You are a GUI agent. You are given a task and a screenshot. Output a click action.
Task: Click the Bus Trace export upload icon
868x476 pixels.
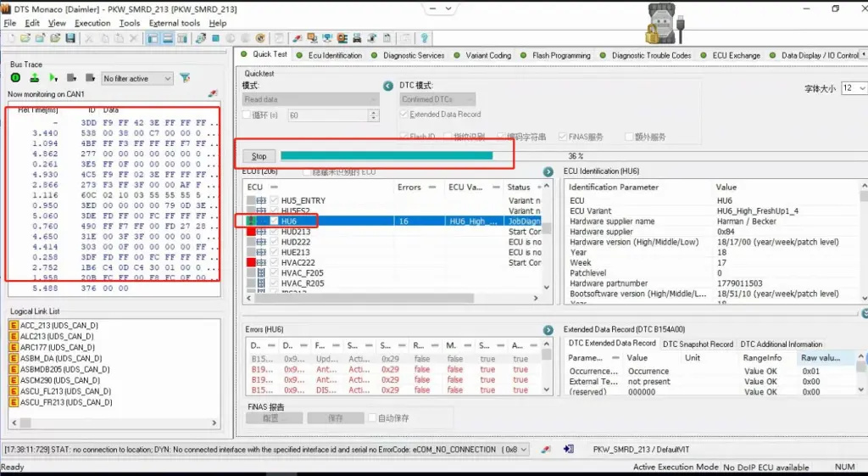34,78
